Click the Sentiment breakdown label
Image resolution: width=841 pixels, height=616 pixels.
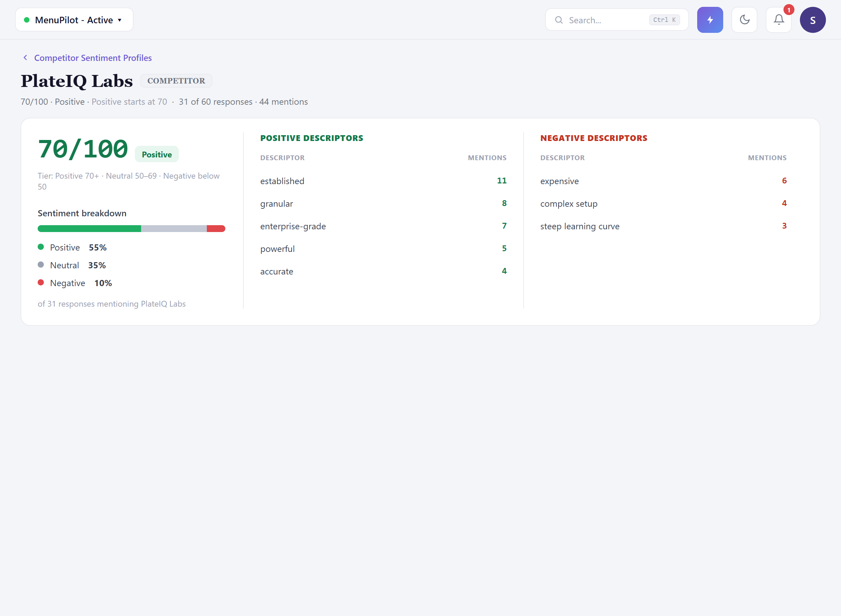coord(82,213)
